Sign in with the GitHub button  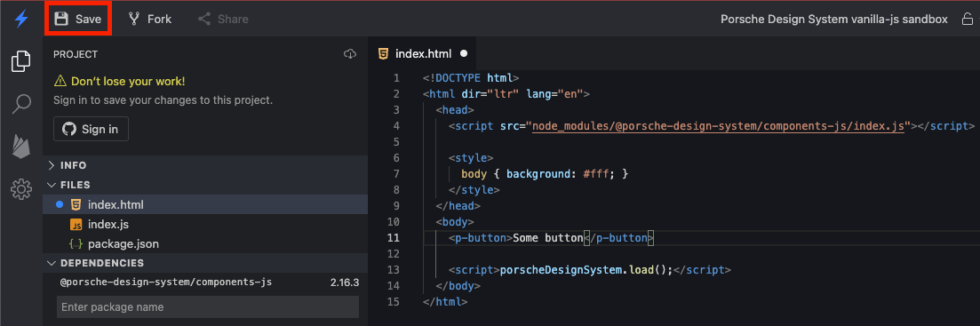coord(91,130)
